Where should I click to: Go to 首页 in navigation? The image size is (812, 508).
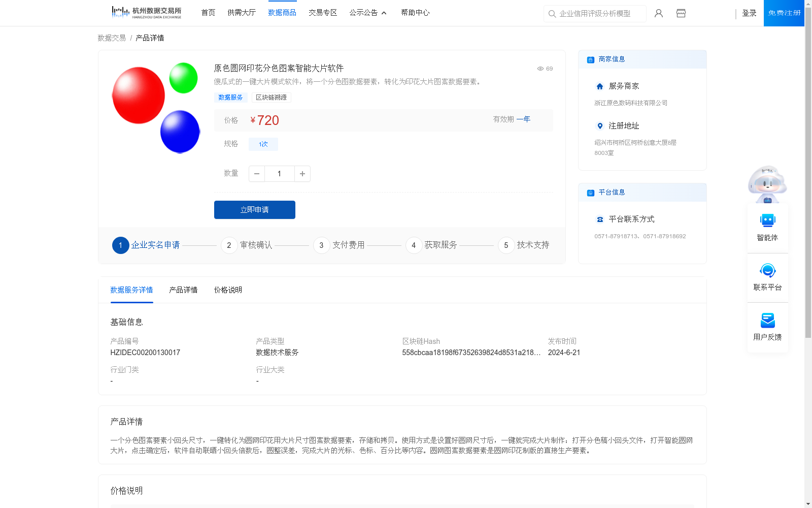(208, 13)
